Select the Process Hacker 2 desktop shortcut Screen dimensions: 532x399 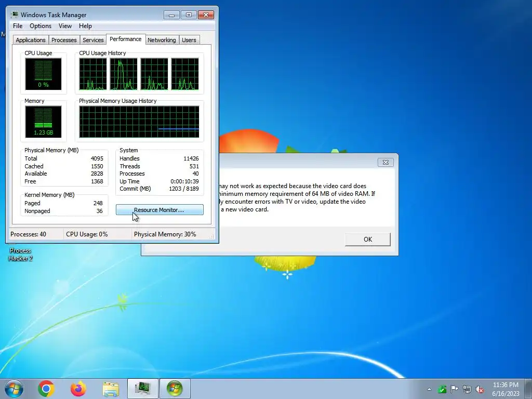(20, 251)
